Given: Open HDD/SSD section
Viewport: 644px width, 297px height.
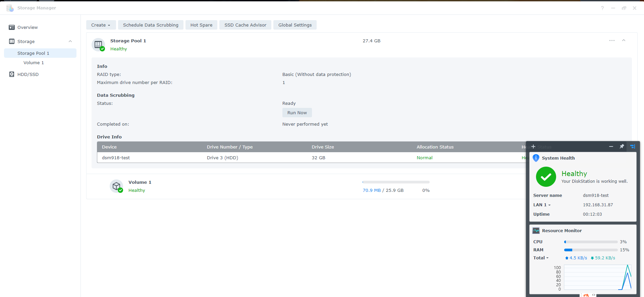Looking at the screenshot, I should 28,74.
